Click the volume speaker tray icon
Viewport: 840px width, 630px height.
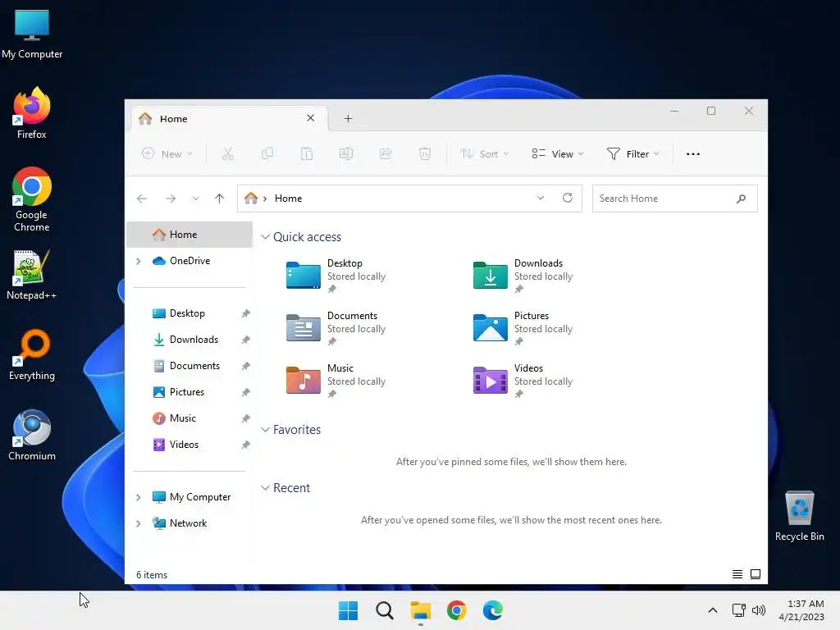click(x=759, y=610)
